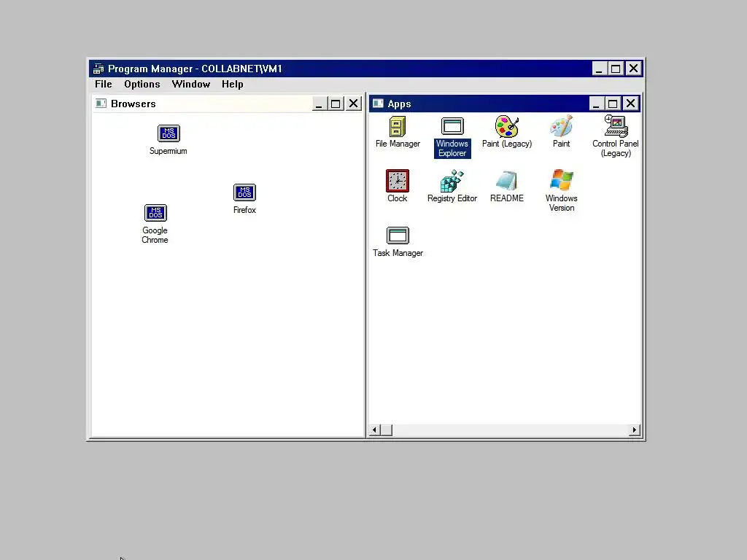Open the Browsers window control menu icon
The image size is (747, 560).
101,104
